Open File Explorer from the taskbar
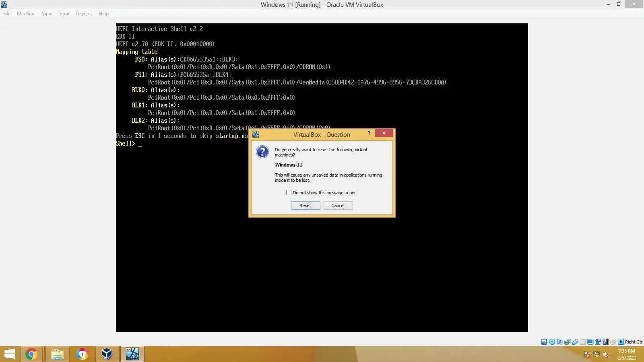Image resolution: width=644 pixels, height=362 pixels. pyautogui.click(x=57, y=354)
